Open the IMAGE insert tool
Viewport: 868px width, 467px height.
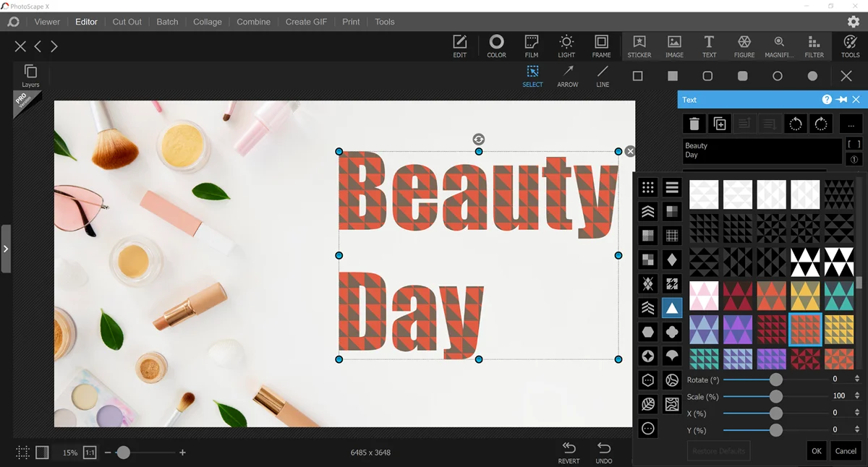pyautogui.click(x=674, y=46)
